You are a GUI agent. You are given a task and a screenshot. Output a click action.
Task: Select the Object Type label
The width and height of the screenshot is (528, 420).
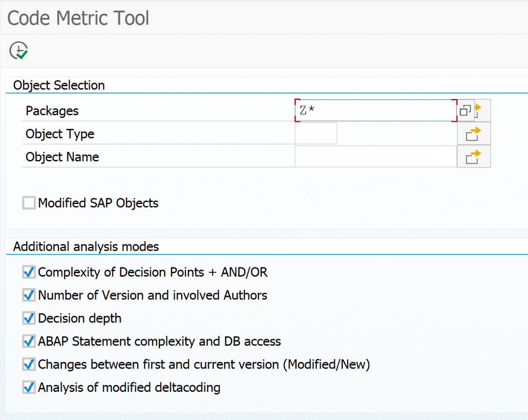click(x=59, y=134)
